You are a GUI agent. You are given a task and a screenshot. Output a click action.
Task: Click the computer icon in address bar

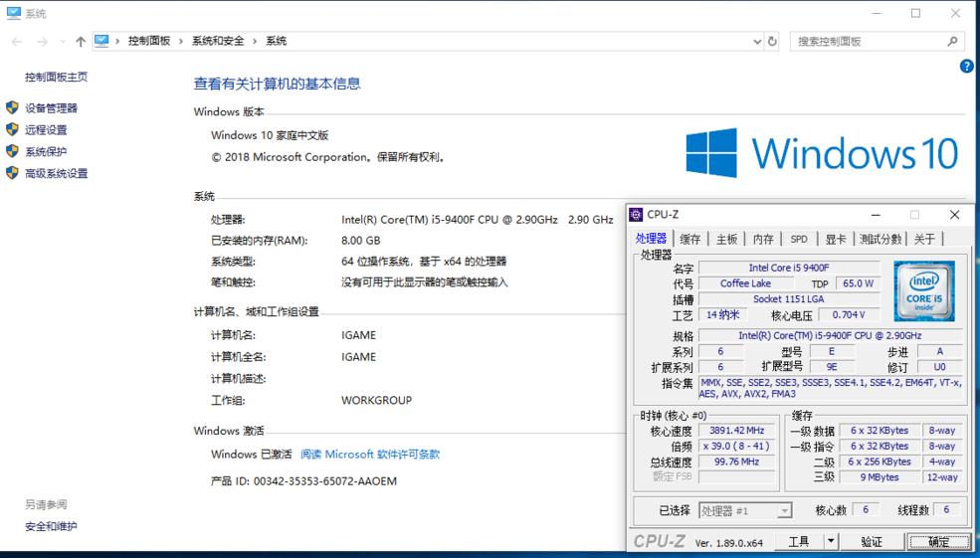click(101, 41)
